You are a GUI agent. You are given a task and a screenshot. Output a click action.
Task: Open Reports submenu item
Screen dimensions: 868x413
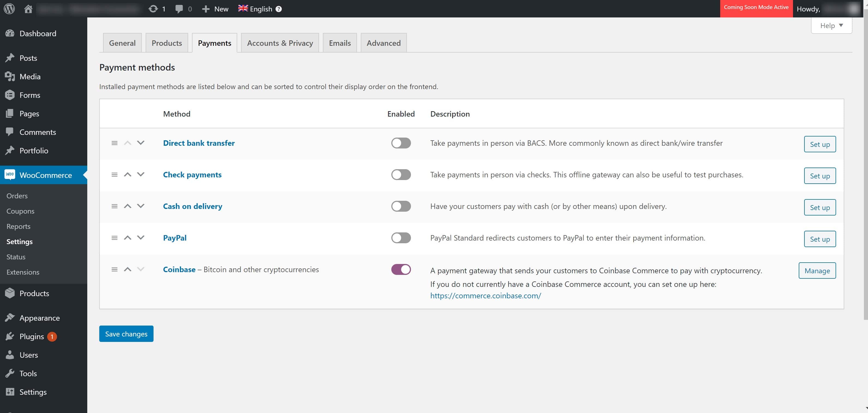click(18, 226)
